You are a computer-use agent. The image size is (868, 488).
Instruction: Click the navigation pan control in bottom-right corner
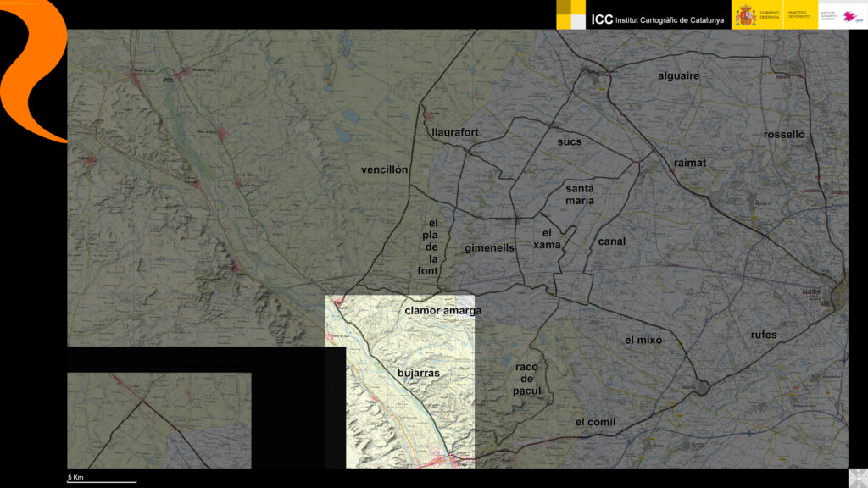[858, 478]
